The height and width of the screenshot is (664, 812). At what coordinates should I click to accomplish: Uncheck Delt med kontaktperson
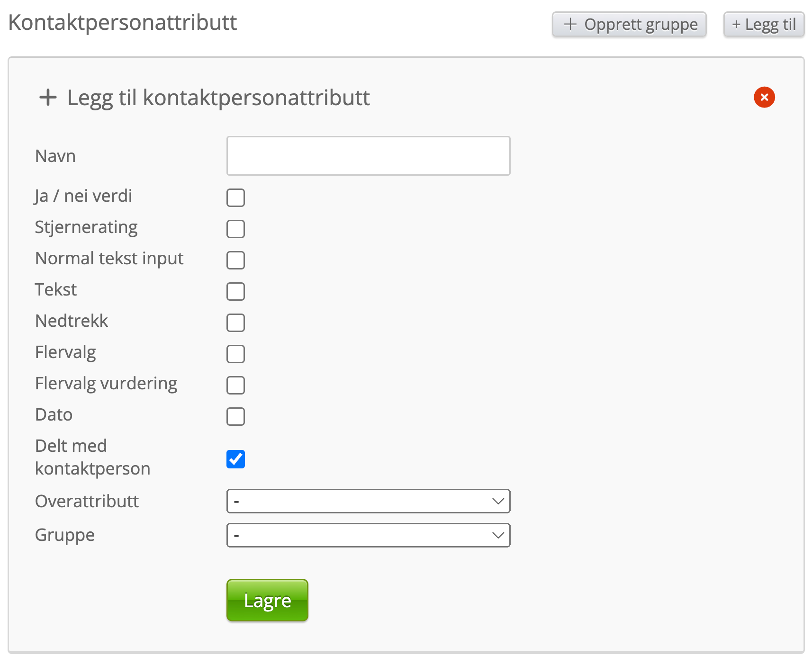click(235, 459)
